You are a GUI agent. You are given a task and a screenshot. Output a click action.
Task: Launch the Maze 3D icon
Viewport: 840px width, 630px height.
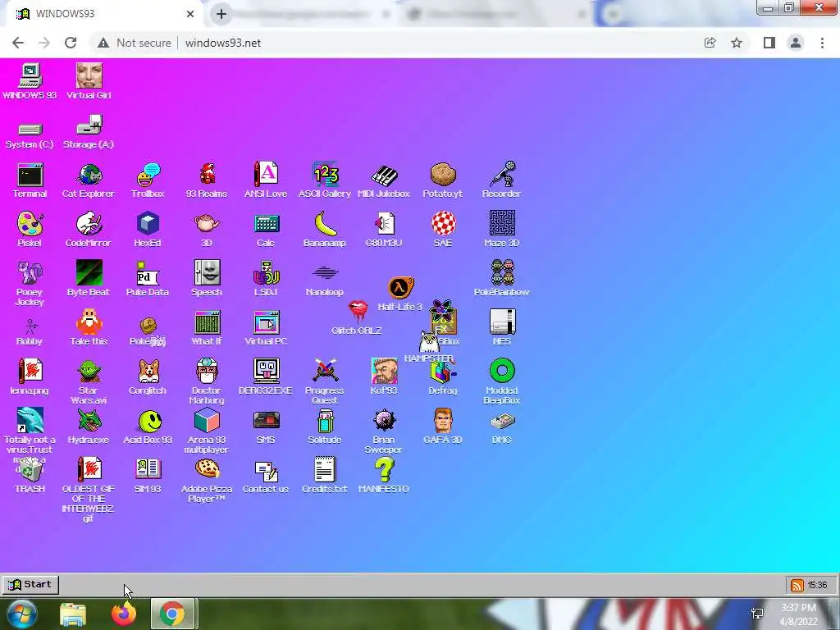pos(503,223)
